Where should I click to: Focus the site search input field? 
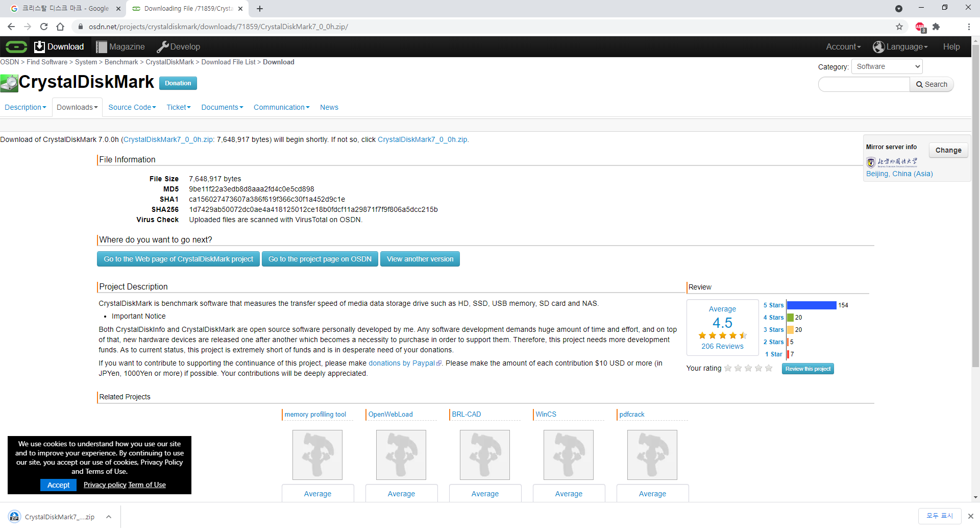click(864, 84)
